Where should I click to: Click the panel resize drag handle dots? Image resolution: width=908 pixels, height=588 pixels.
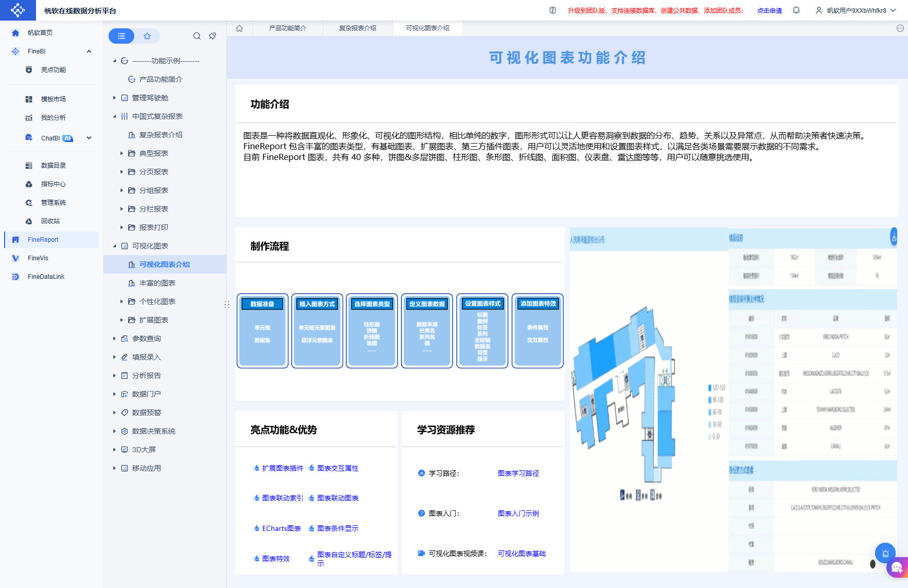227,305
